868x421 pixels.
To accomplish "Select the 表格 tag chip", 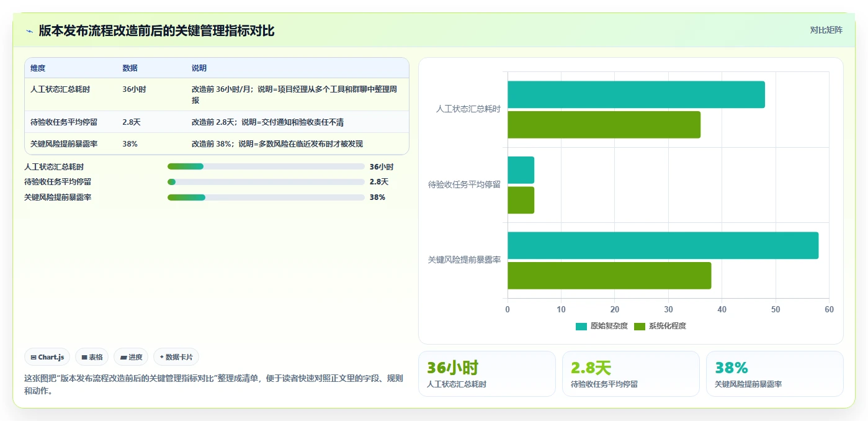I will point(92,357).
